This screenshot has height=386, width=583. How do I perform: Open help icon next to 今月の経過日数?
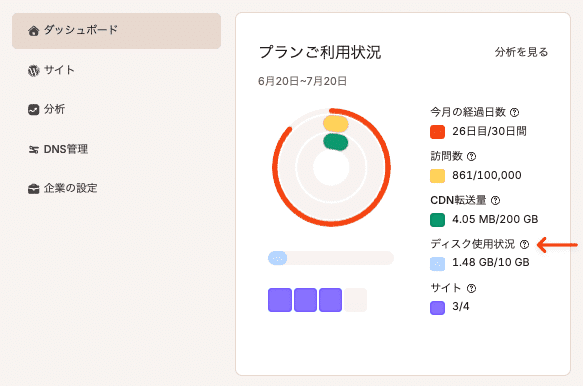point(515,112)
